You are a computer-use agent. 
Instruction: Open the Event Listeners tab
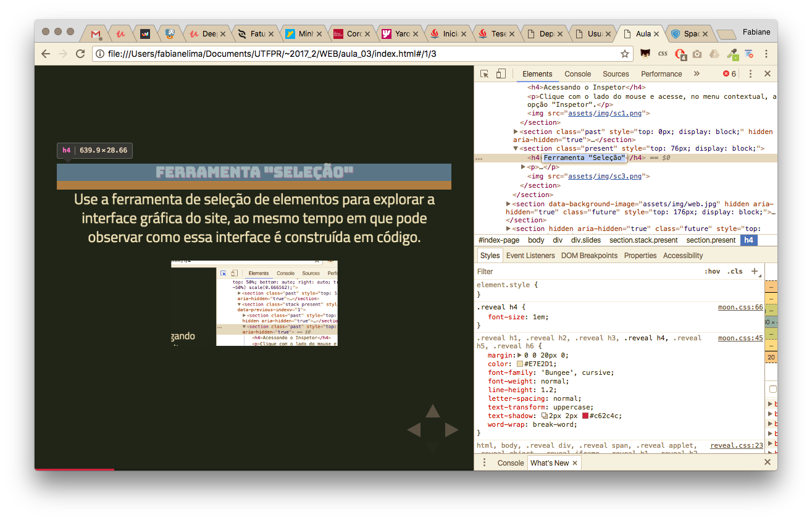point(530,256)
